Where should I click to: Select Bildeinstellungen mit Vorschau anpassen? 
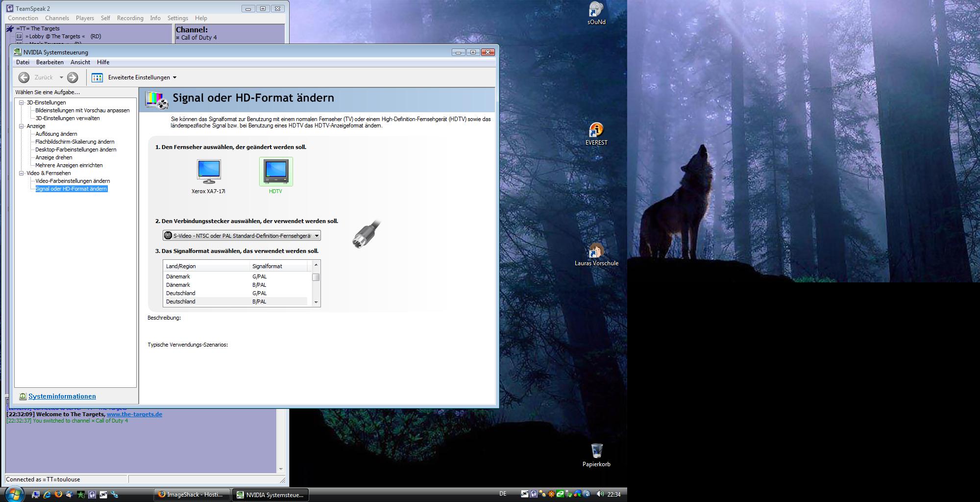click(82, 110)
